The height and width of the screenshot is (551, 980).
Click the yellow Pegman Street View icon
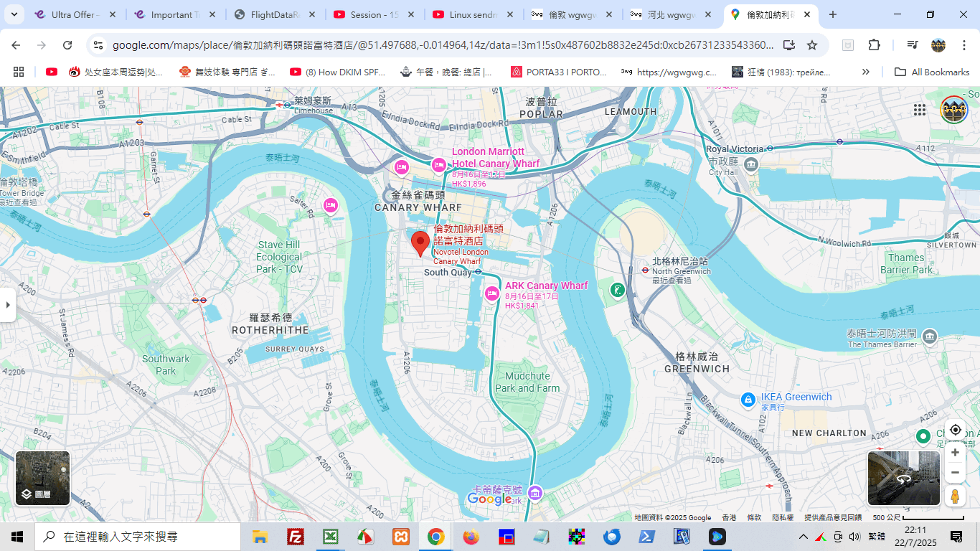tap(955, 496)
